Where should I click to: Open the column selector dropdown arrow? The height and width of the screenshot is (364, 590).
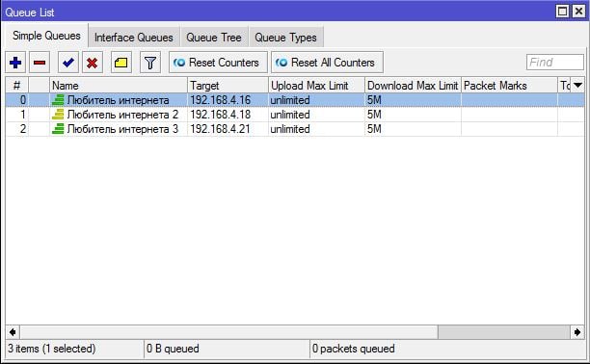(x=578, y=86)
